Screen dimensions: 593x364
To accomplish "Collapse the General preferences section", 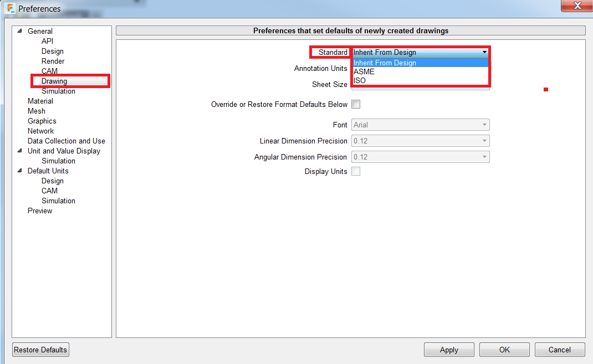I will [x=20, y=31].
